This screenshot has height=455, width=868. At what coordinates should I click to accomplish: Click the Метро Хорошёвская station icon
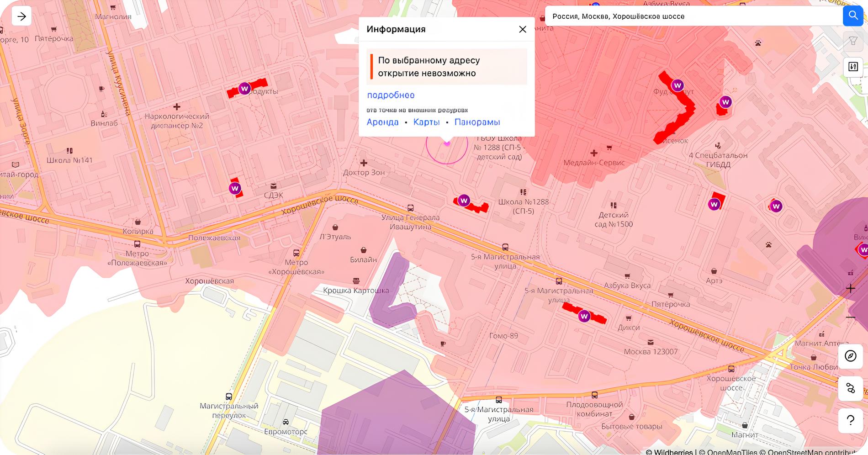pyautogui.click(x=296, y=253)
